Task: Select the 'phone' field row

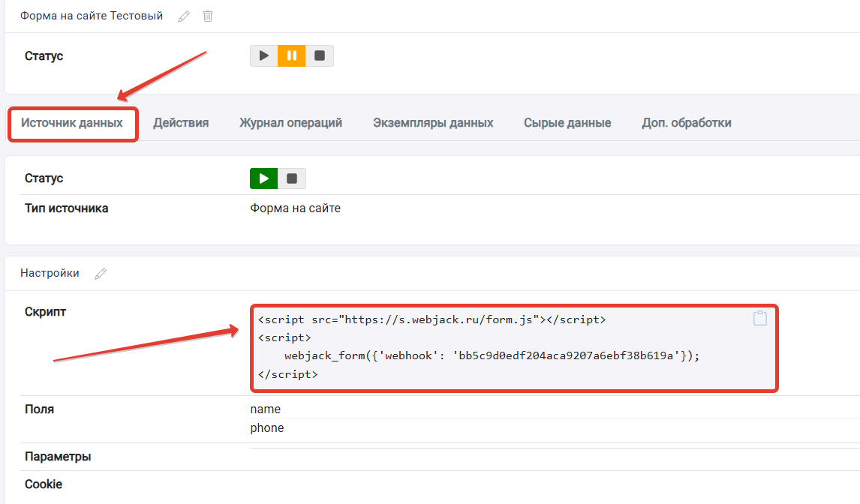Action: tap(267, 427)
